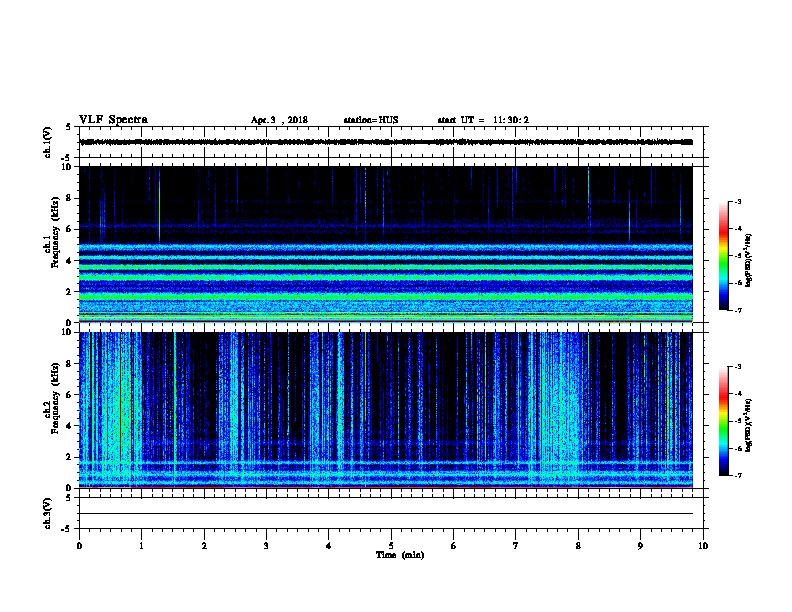Click the "start UT = 11:30:2" header text
Image resolution: width=792 pixels, height=612 pixels.
click(x=483, y=120)
